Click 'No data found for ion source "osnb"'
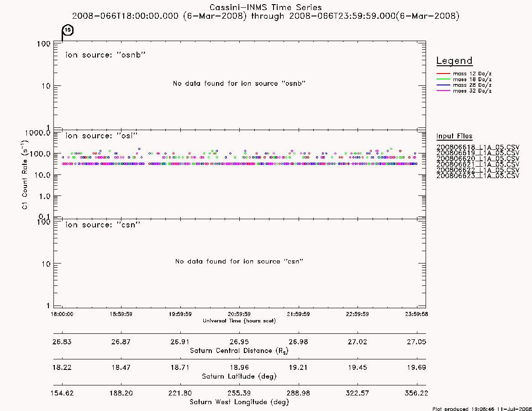 point(239,84)
